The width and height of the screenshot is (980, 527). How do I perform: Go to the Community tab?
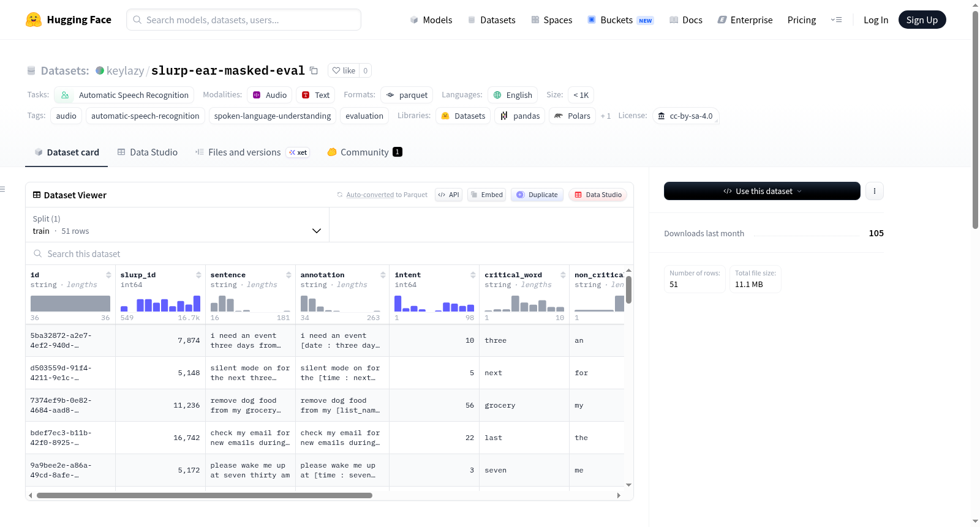[365, 152]
